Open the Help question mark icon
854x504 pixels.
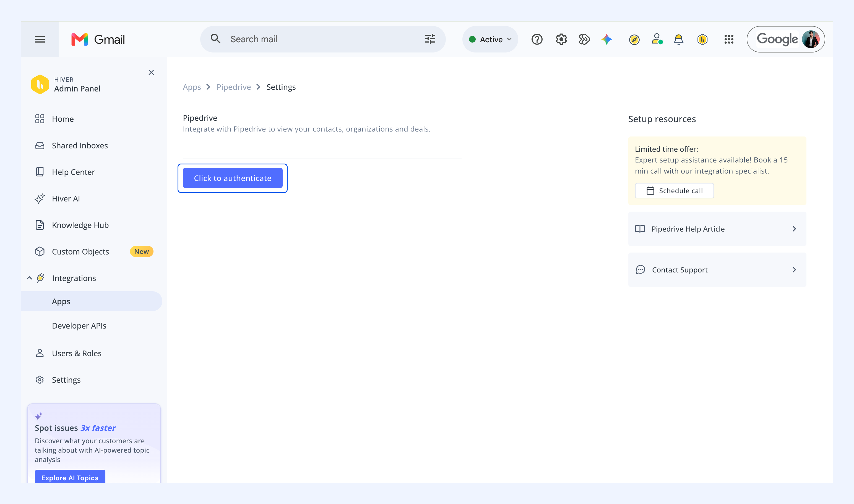(x=537, y=40)
